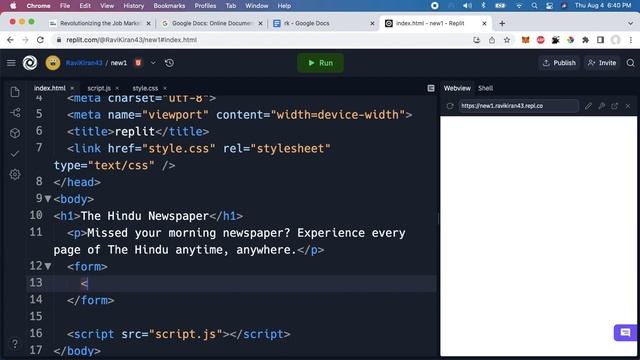Image resolution: width=640 pixels, height=360 pixels.
Task: Click the webview URL field
Action: [x=518, y=106]
